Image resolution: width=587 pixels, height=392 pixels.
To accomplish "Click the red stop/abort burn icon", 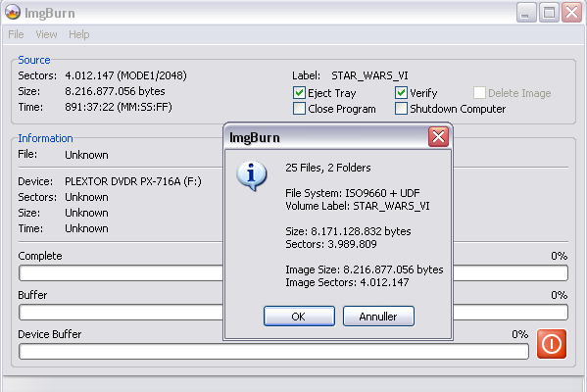I will click(x=552, y=344).
